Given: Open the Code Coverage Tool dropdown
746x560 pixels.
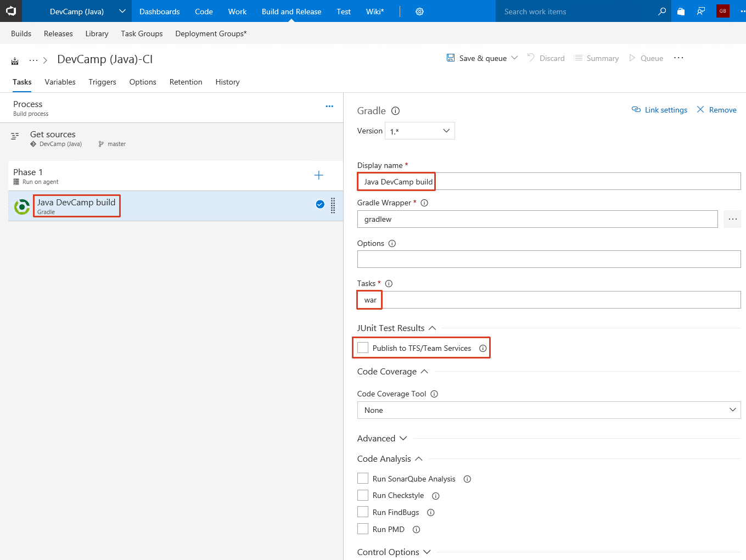Looking at the screenshot, I should pyautogui.click(x=549, y=410).
